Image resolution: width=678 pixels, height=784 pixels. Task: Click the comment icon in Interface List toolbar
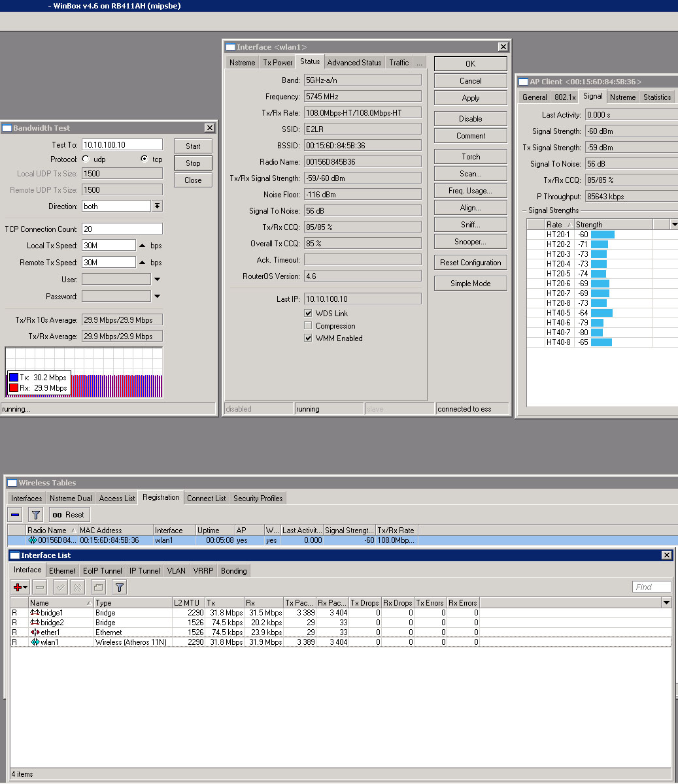pos(98,587)
